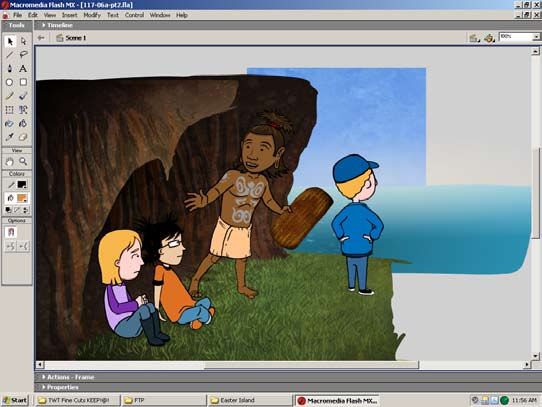The height and width of the screenshot is (407, 542).
Task: Click the Straighten option button
Action: (x=24, y=246)
